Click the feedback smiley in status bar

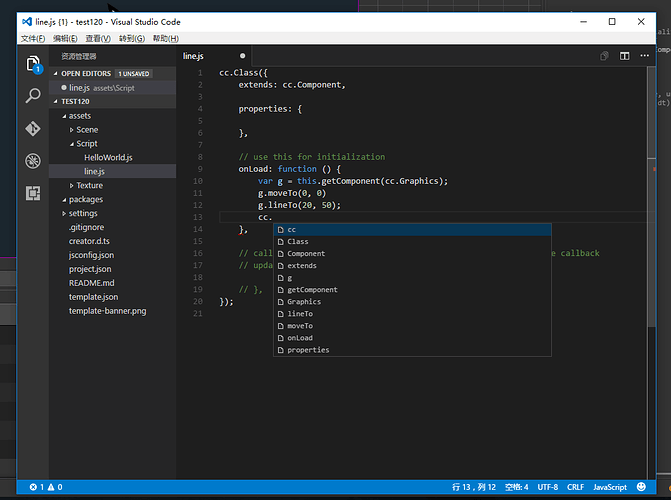click(x=639, y=487)
